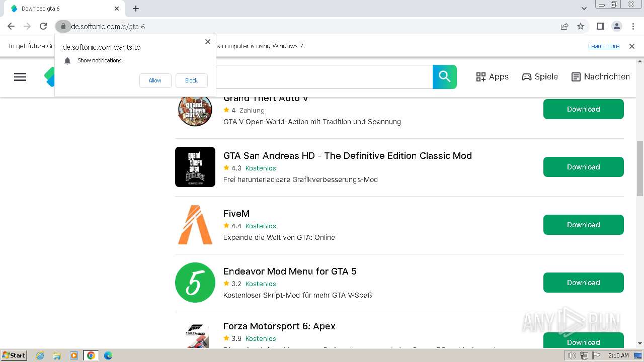Download Grand Theft Auto V
This screenshot has width=644, height=362.
point(584,109)
